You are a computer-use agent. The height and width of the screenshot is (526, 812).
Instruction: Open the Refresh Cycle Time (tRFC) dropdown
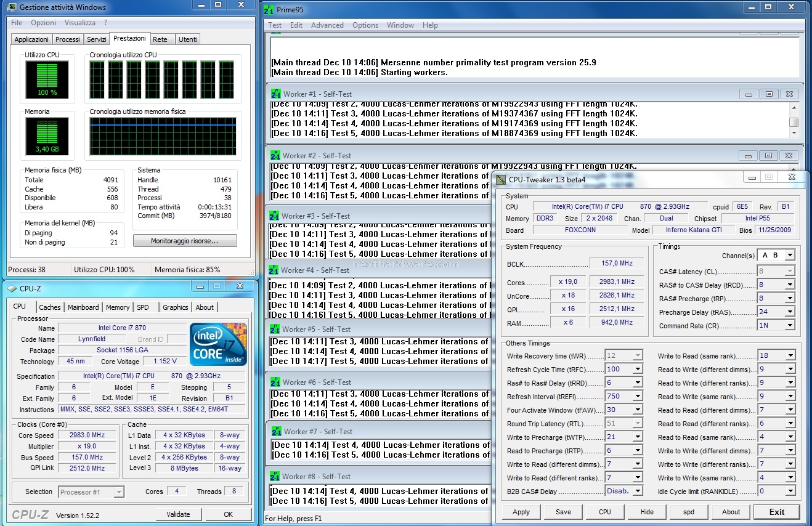click(624, 369)
